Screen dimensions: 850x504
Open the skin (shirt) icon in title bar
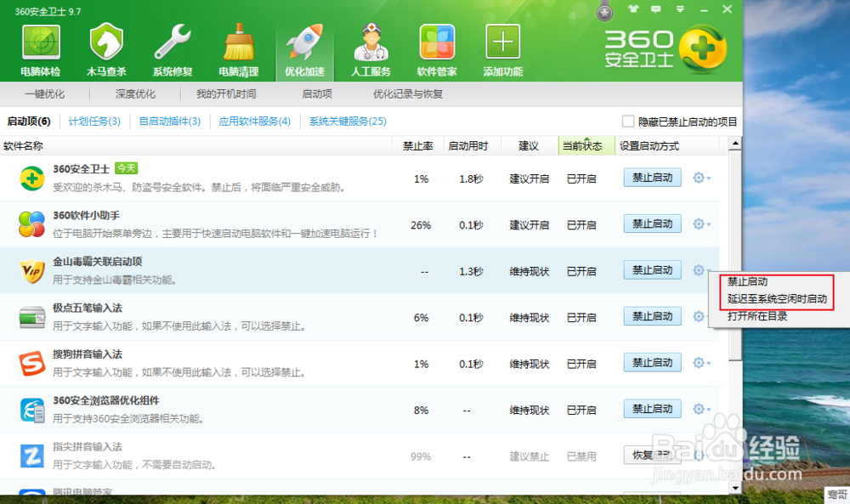click(633, 9)
